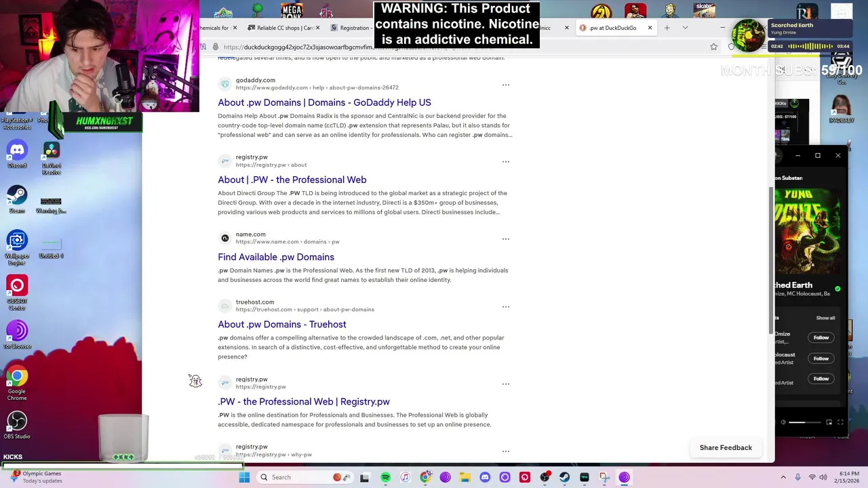The image size is (868, 488).
Task: Open the Discord taskbar icon
Action: (x=485, y=477)
